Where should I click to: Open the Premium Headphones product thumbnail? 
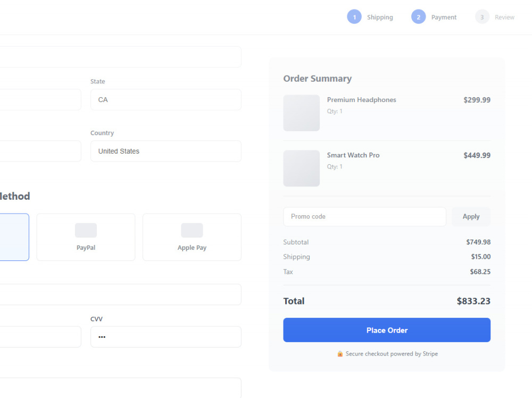click(302, 113)
